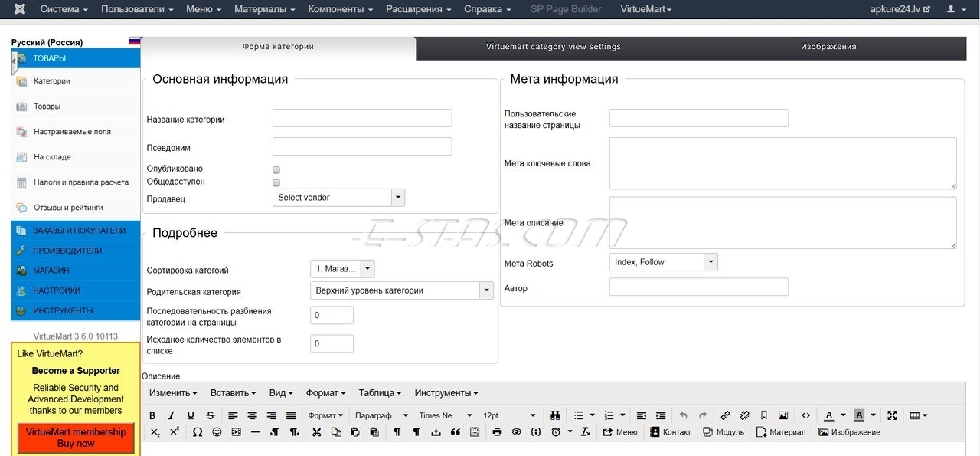Insert superscript text
The width and height of the screenshot is (980, 456).
175,432
